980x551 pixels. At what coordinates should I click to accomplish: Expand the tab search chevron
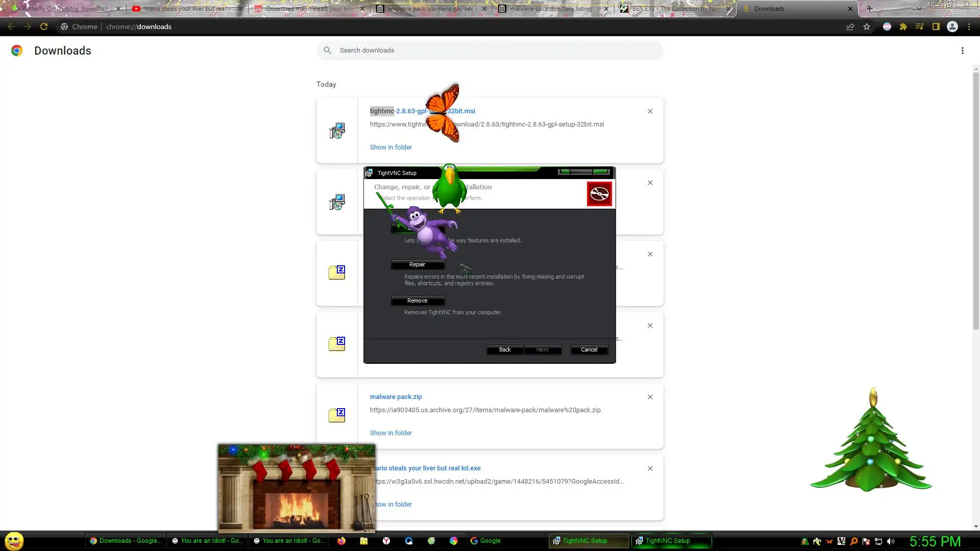click(x=919, y=9)
